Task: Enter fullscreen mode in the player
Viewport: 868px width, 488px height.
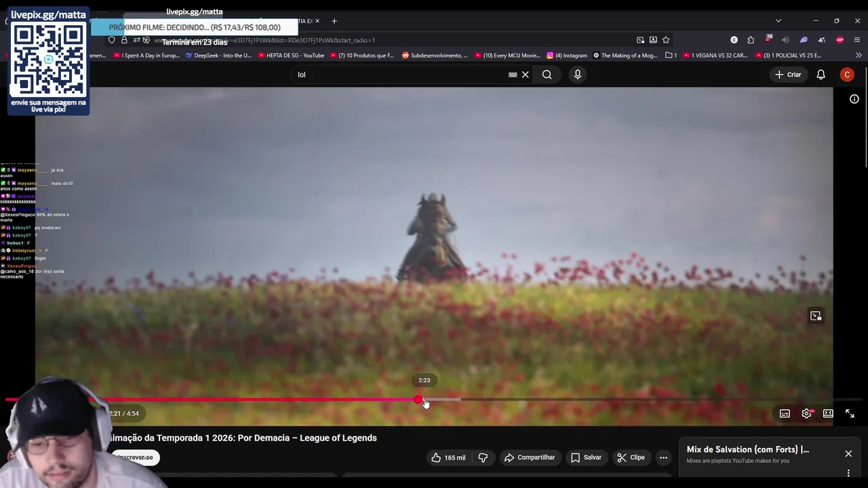Action: pyautogui.click(x=850, y=413)
